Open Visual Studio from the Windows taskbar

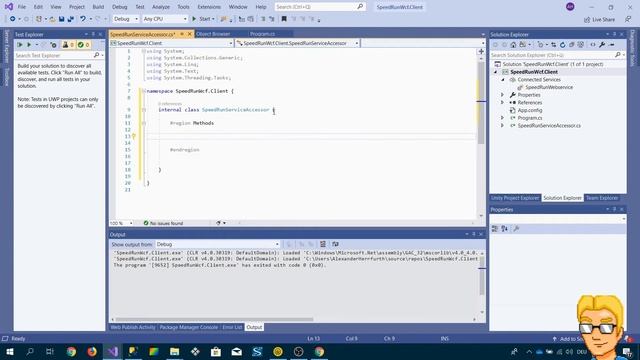113,351
